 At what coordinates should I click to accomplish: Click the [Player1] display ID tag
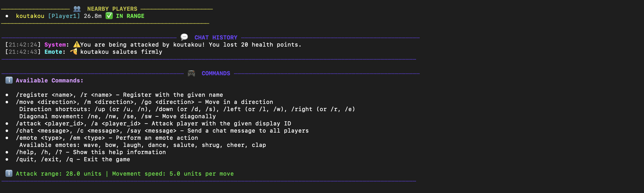(x=64, y=16)
